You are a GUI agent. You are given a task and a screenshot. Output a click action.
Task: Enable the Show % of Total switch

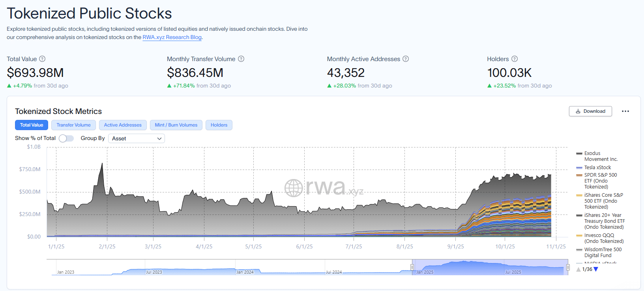66,138
